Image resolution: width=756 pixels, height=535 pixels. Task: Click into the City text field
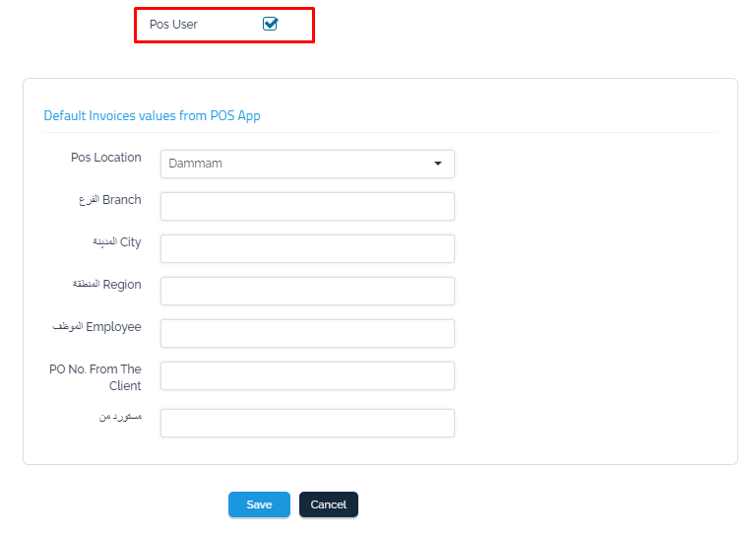pos(306,248)
